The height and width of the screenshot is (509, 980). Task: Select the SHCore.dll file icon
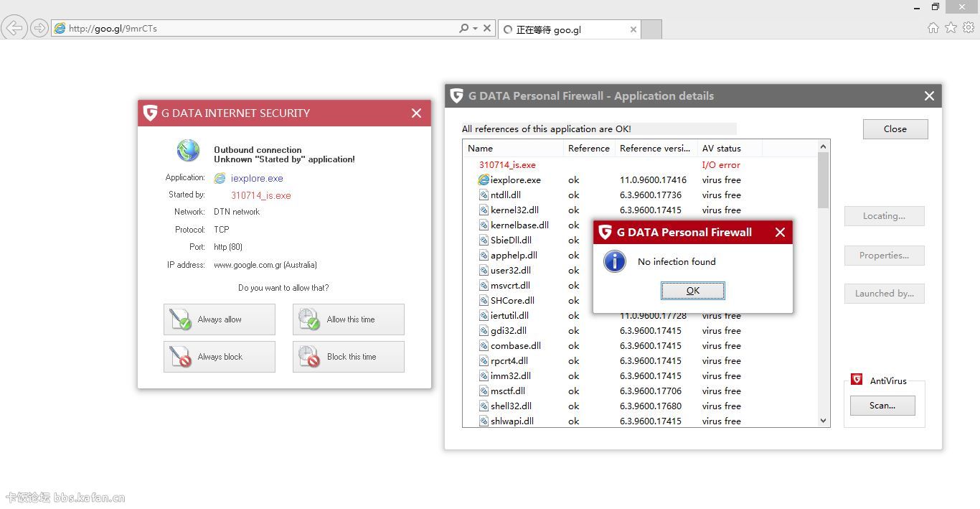(484, 301)
